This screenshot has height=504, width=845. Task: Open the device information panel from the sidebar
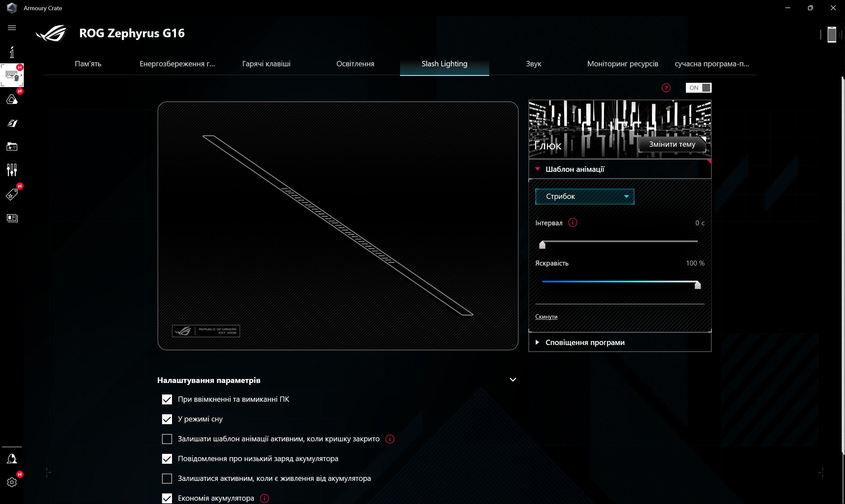[x=12, y=52]
